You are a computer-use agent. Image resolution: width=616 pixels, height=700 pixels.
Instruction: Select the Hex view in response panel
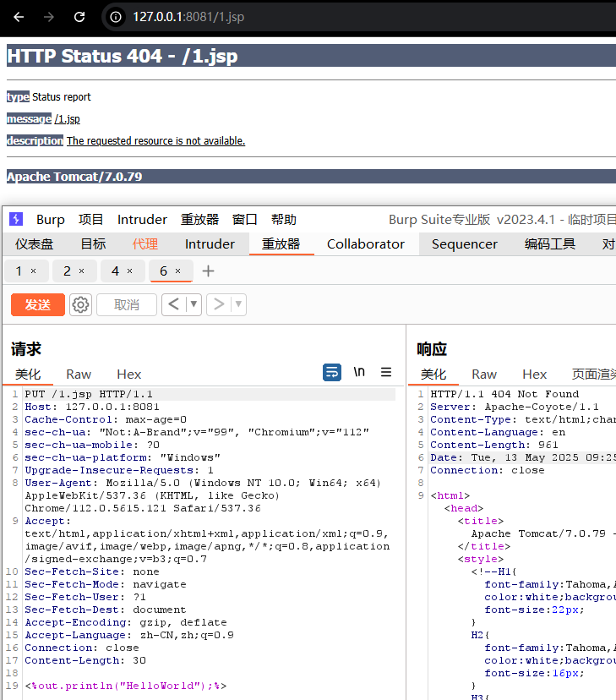534,374
